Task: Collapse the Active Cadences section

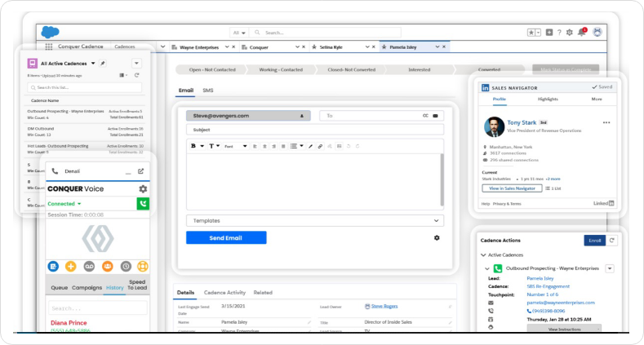Action: (483, 255)
